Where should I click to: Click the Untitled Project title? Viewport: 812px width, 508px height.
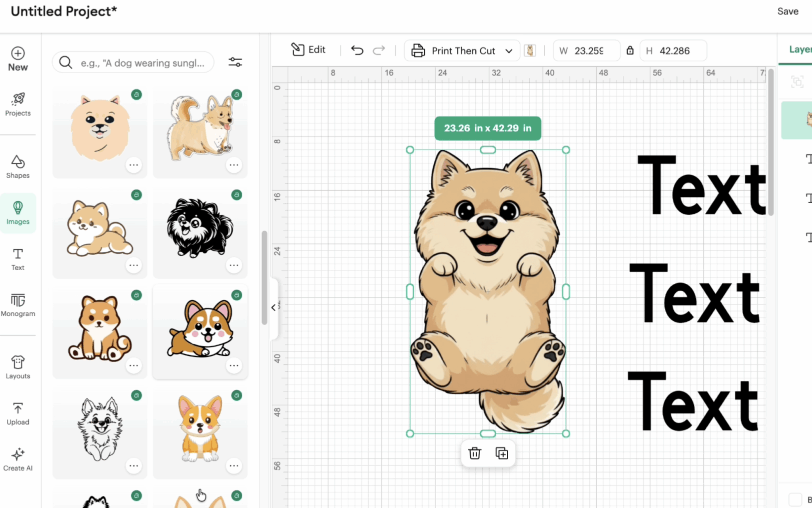click(x=64, y=11)
